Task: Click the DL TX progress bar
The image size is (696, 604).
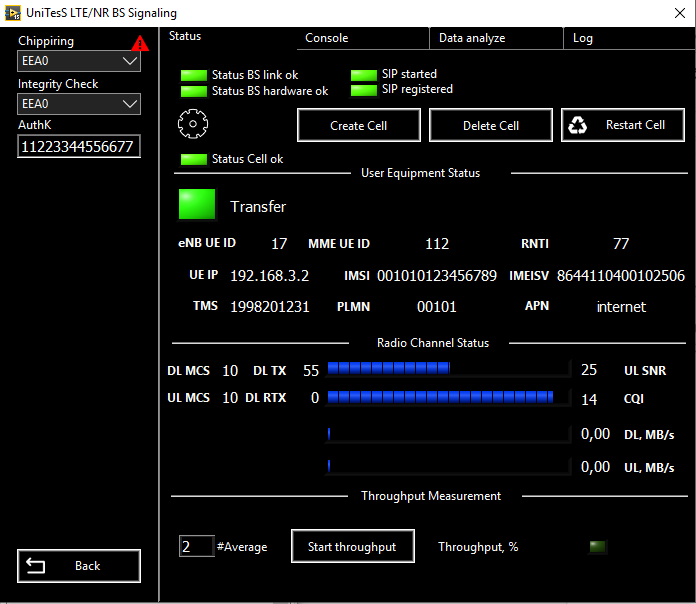Action: (447, 370)
